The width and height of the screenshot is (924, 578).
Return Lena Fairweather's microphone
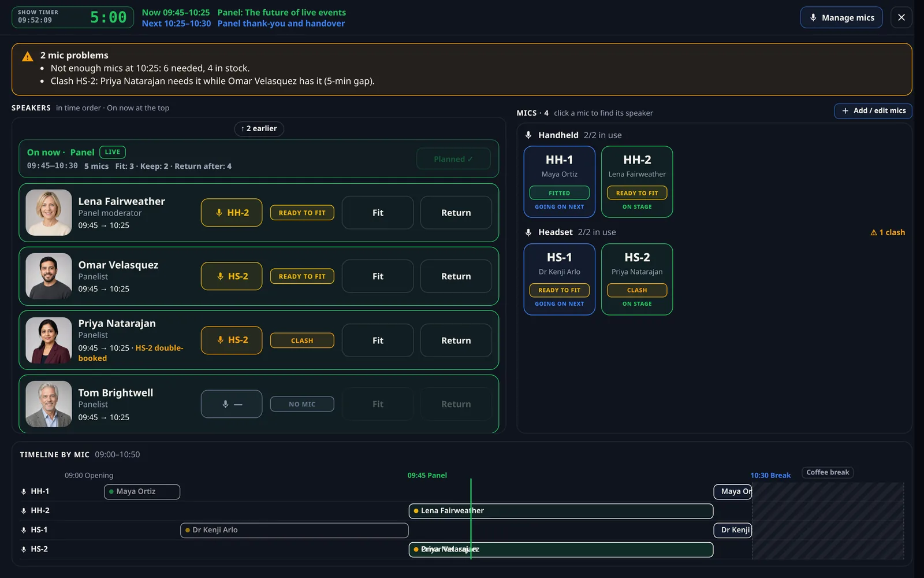point(456,213)
